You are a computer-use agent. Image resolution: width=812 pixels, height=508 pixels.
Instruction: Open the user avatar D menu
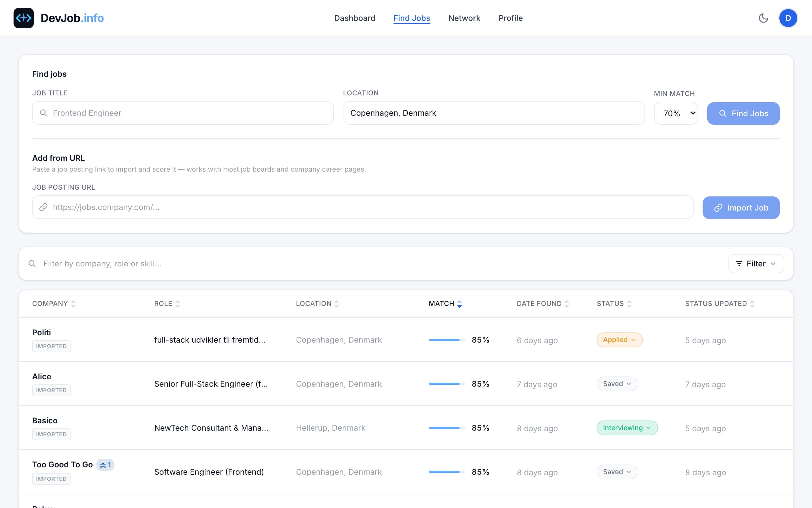(788, 18)
